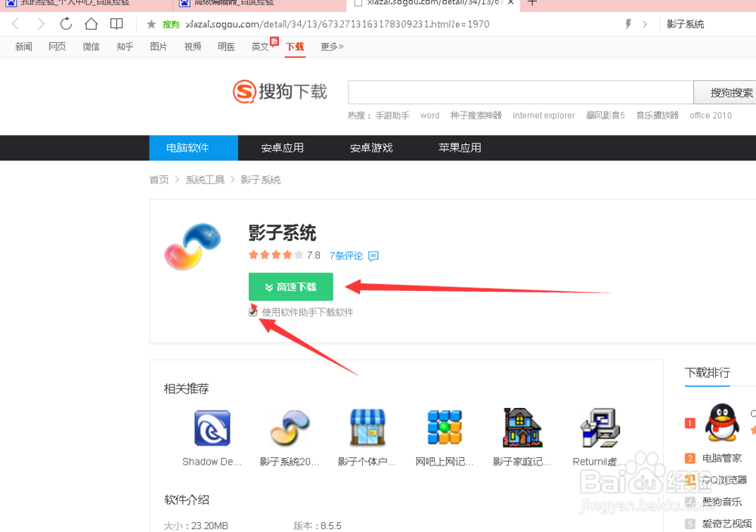Screen dimensions: 756x532
Task: Expand the 更多» menu
Action: [332, 47]
